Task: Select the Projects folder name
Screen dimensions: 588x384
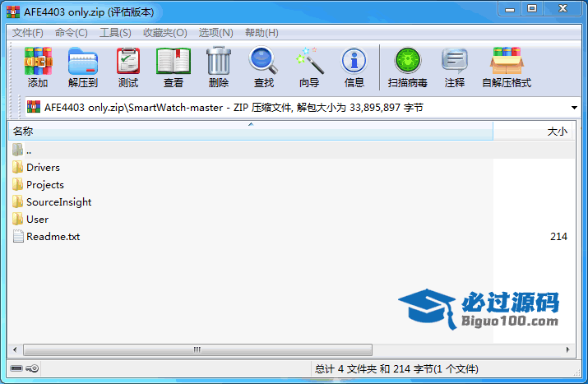Action: pos(45,184)
